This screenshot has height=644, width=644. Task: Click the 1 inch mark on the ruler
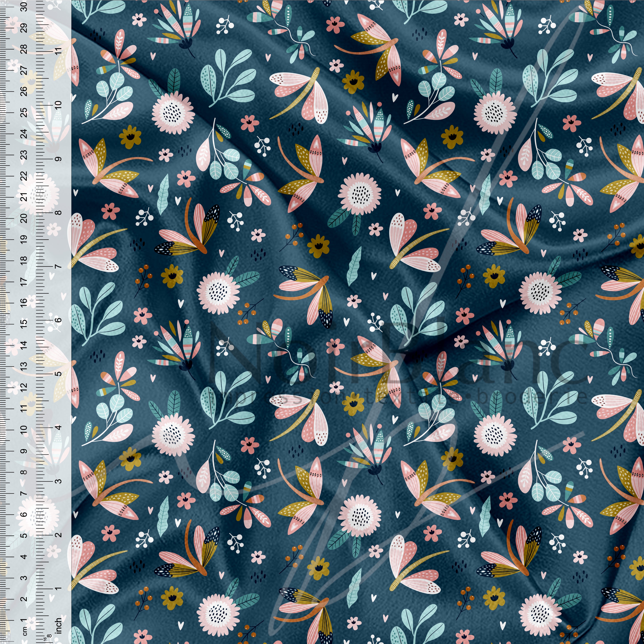pyautogui.click(x=59, y=589)
